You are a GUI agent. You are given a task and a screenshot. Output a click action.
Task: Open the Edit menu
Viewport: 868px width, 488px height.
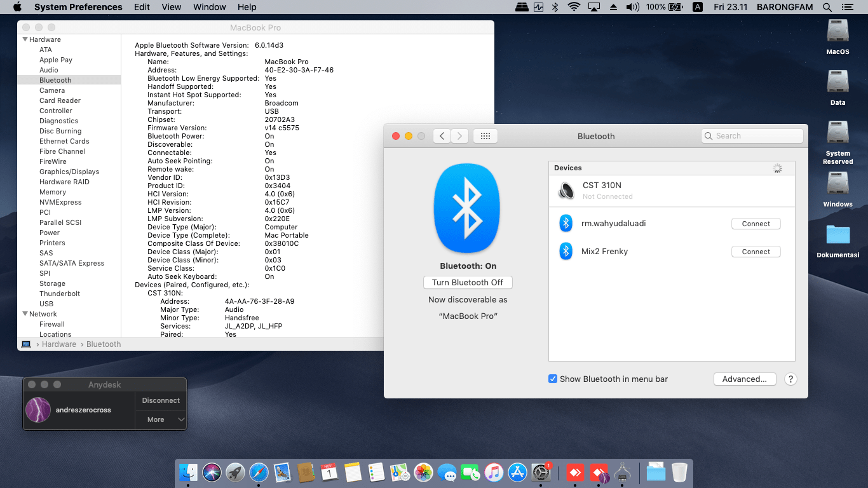142,7
